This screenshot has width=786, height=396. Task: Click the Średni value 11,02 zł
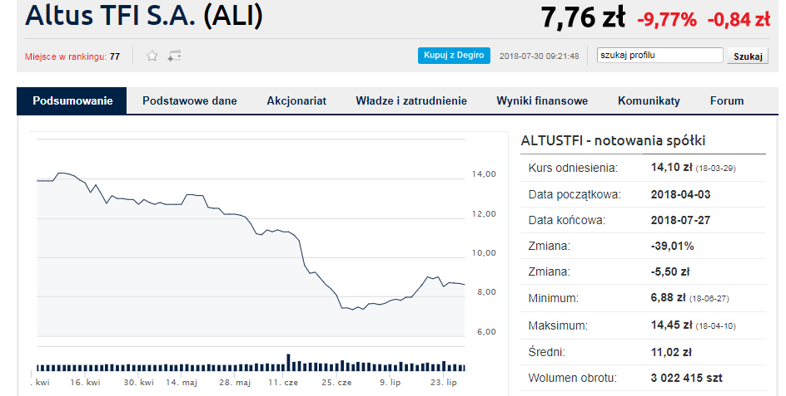click(x=671, y=352)
